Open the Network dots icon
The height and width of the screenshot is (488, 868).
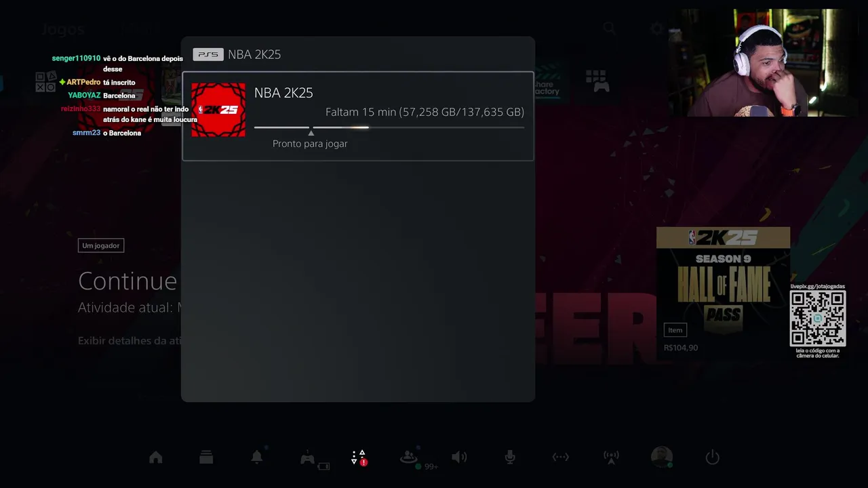point(560,457)
